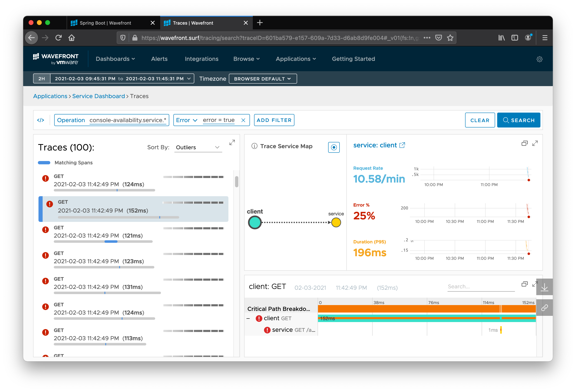Collapse the client GET span row
The image size is (576, 392).
[x=248, y=318]
